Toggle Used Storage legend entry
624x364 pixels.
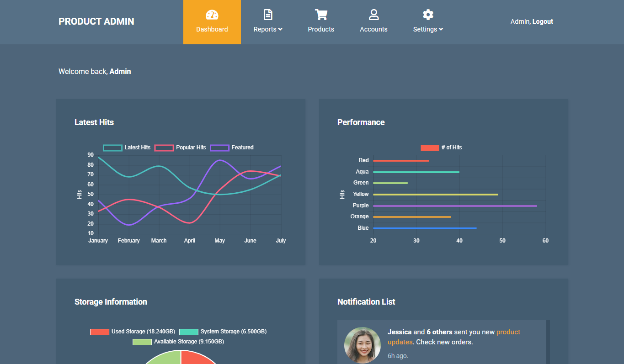pyautogui.click(x=133, y=332)
